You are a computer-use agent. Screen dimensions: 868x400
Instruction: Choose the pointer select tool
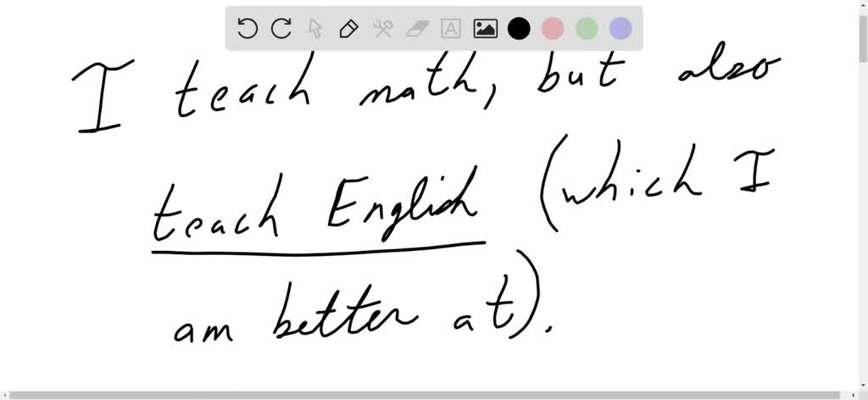click(315, 28)
